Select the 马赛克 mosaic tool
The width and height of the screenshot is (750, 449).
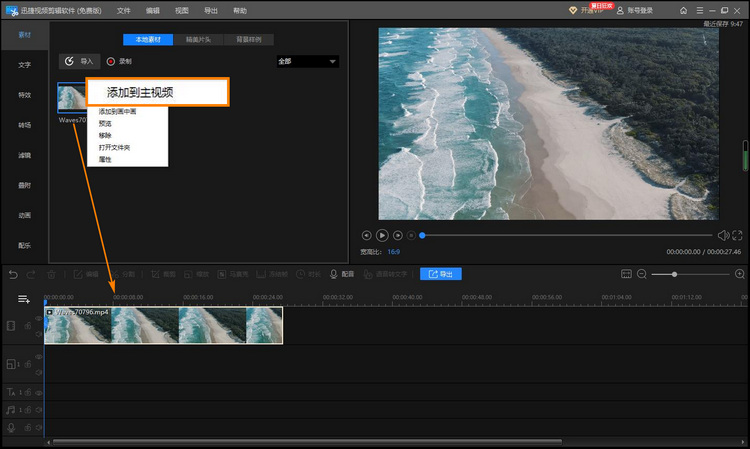[233, 274]
